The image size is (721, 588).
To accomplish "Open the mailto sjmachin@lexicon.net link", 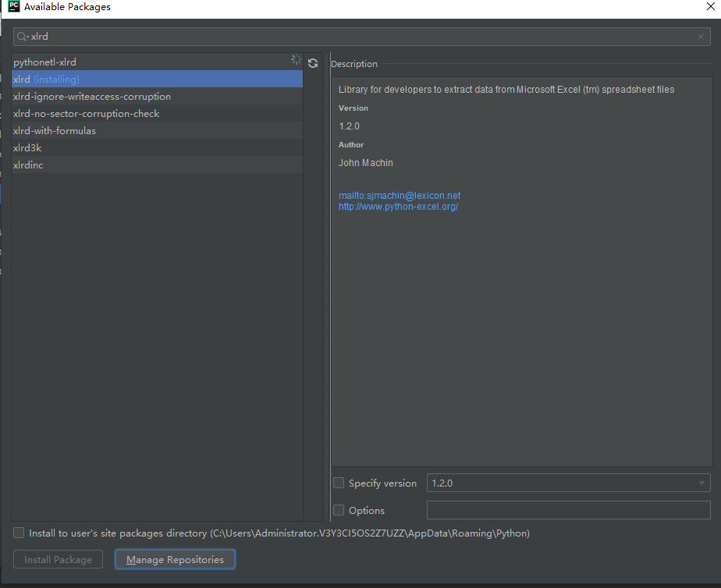I will click(400, 196).
